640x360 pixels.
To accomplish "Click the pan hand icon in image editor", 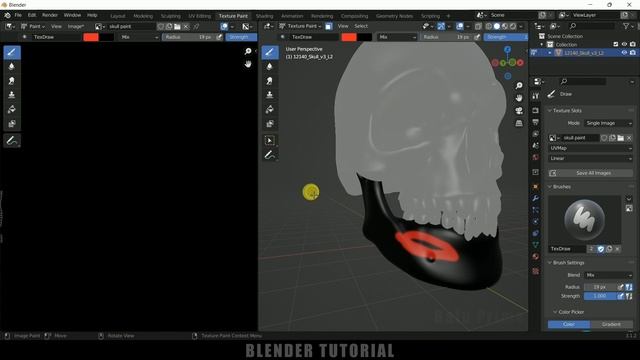I will [x=248, y=64].
